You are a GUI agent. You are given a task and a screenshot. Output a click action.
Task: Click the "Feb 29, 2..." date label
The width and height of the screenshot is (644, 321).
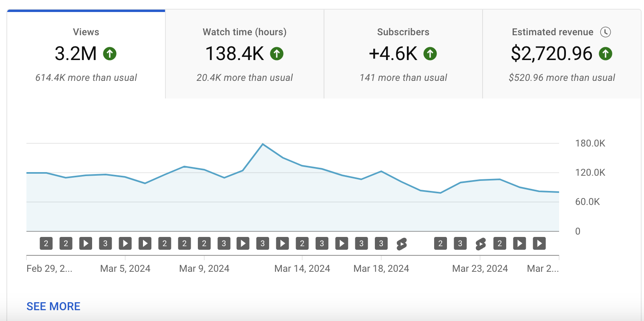(x=49, y=269)
